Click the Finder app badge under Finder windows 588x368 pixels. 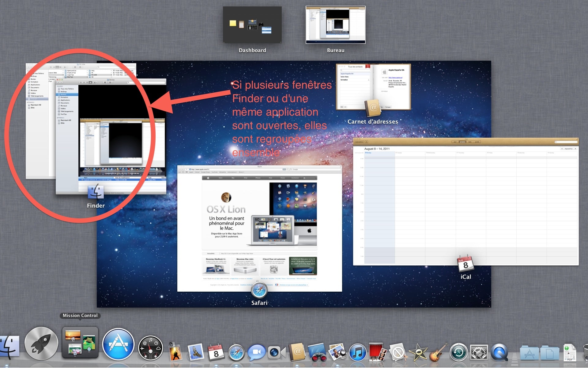[x=96, y=192]
